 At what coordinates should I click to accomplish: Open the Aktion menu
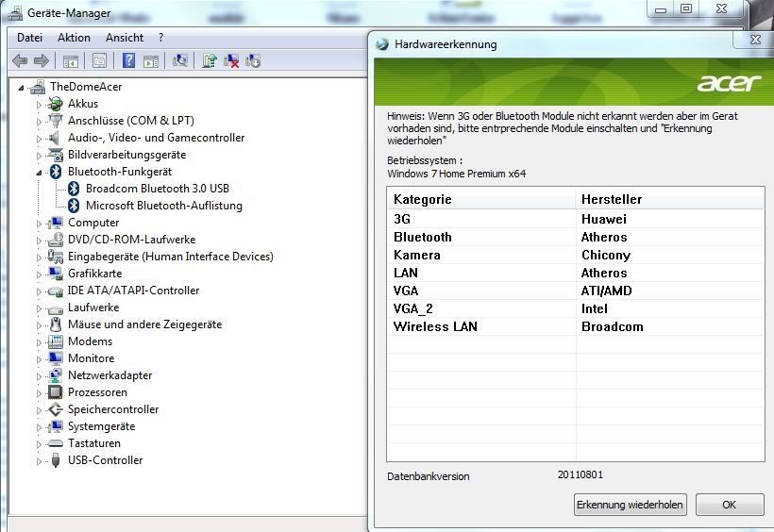[x=74, y=38]
